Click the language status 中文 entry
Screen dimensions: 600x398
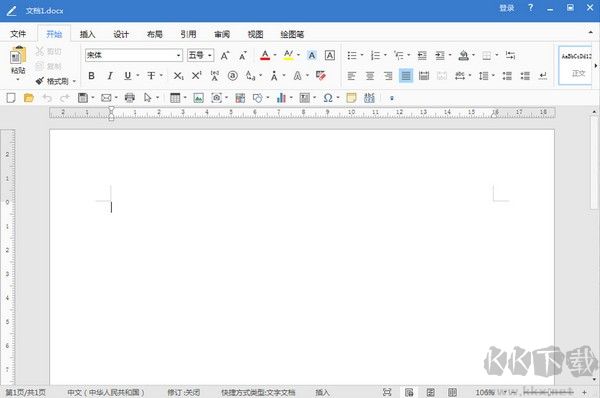coord(106,392)
